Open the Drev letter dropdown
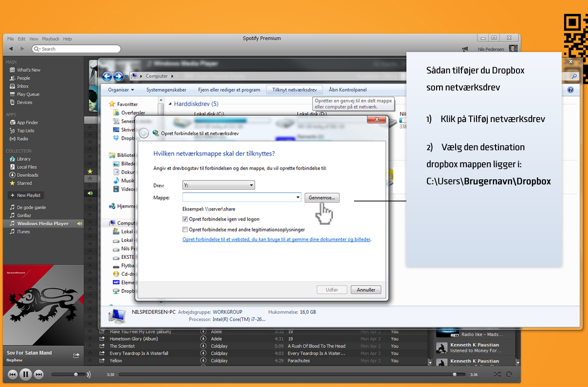This screenshot has height=387, width=588. pyautogui.click(x=219, y=185)
